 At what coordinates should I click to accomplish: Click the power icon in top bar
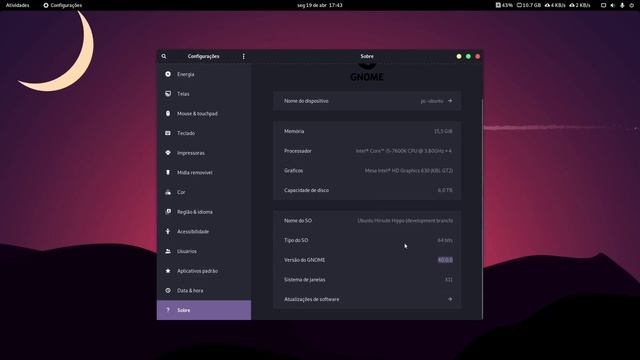coord(631,5)
